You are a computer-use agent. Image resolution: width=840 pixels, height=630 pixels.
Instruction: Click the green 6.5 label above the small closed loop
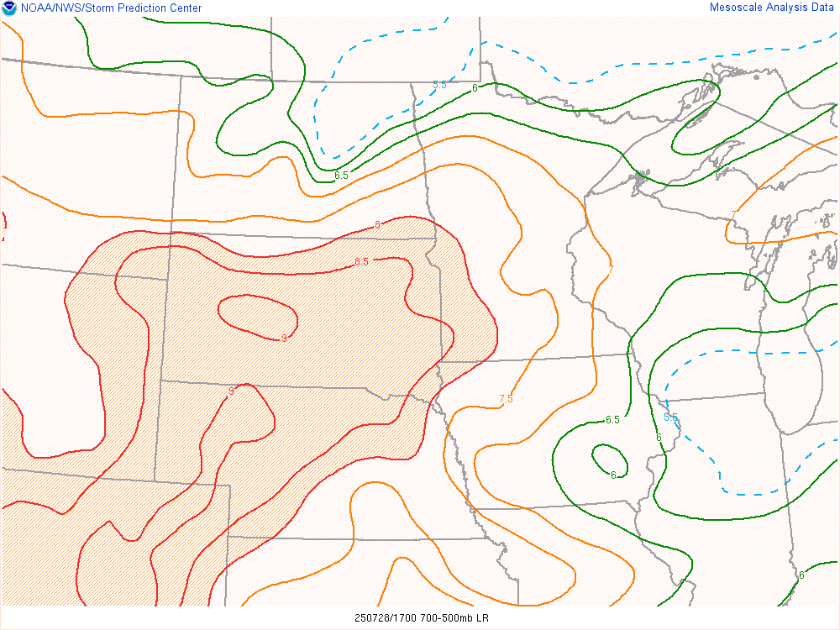point(612,420)
